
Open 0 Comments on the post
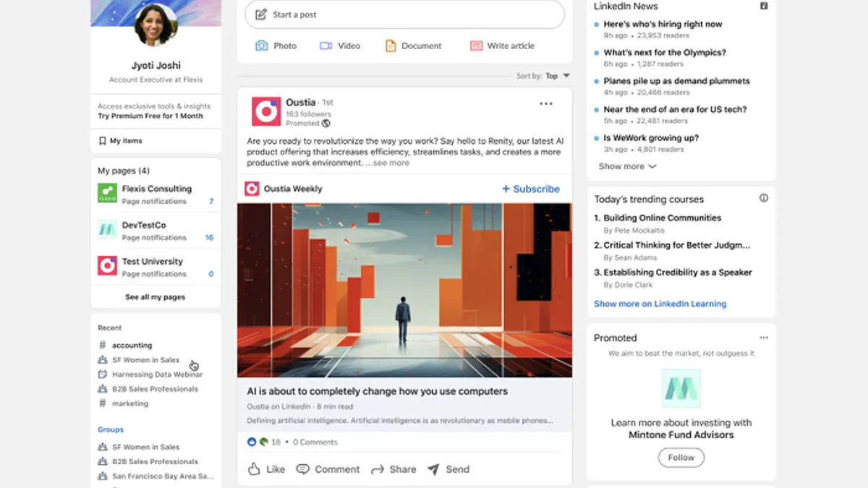(315, 442)
